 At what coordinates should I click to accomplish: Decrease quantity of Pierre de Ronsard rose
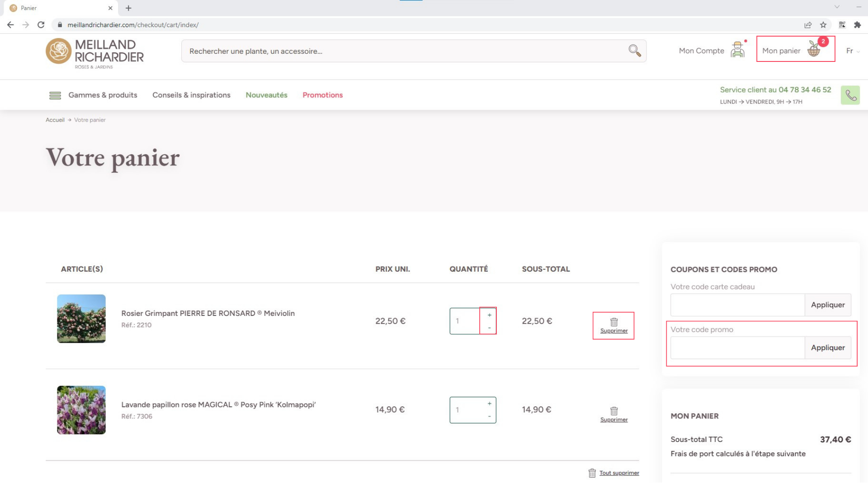tap(489, 328)
